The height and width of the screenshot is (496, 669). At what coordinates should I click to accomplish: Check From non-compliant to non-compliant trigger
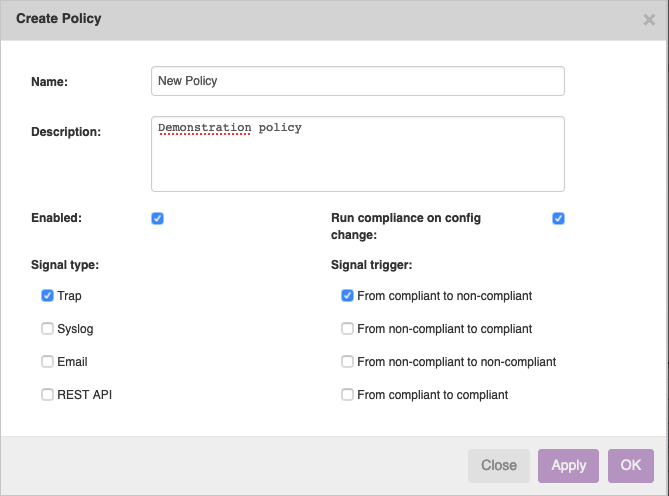coord(347,362)
